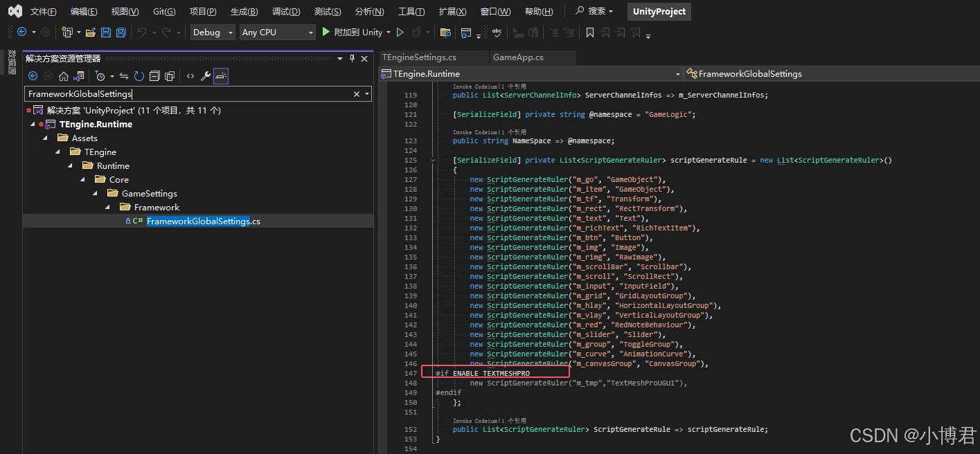Collapse the Assets folder
Image resolution: width=980 pixels, height=454 pixels.
point(45,138)
